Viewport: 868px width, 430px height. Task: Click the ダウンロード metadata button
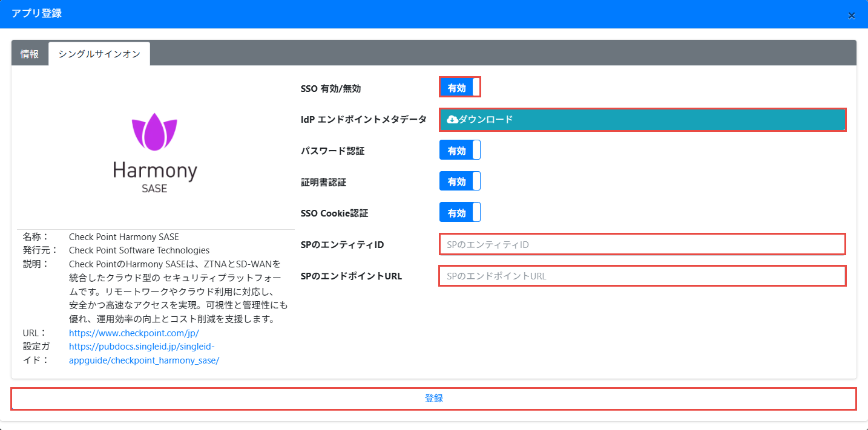(x=642, y=120)
